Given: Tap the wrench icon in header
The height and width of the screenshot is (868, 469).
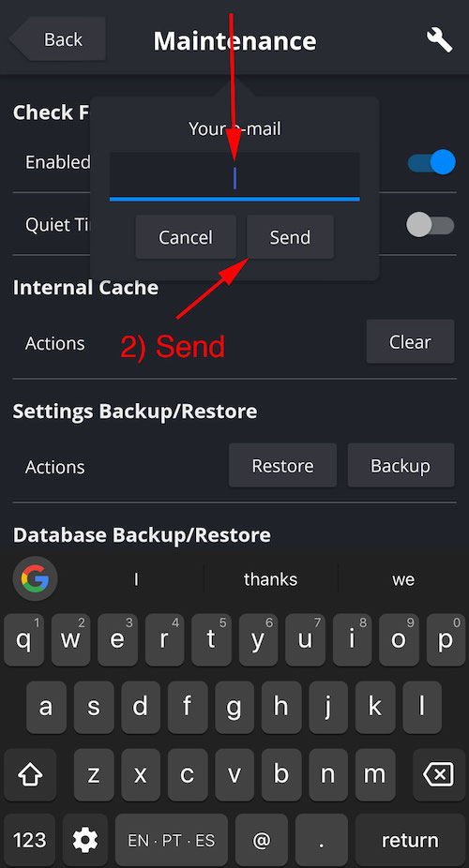Looking at the screenshot, I should (x=439, y=40).
